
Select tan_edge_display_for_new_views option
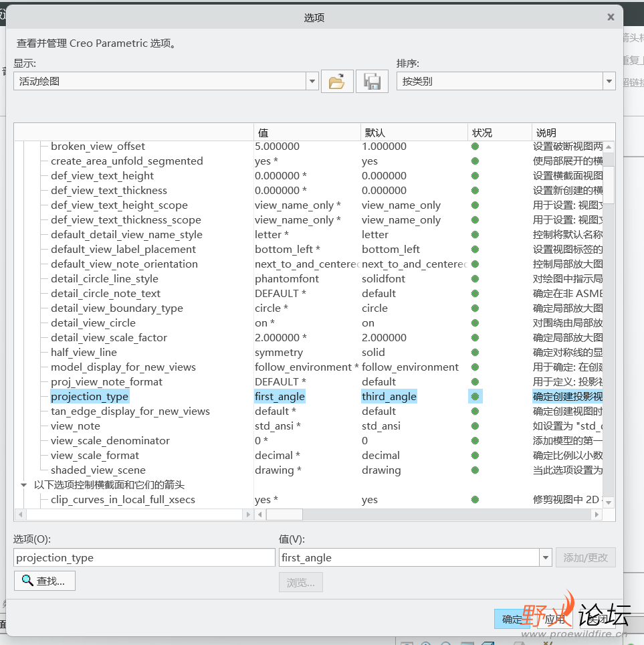tap(130, 411)
